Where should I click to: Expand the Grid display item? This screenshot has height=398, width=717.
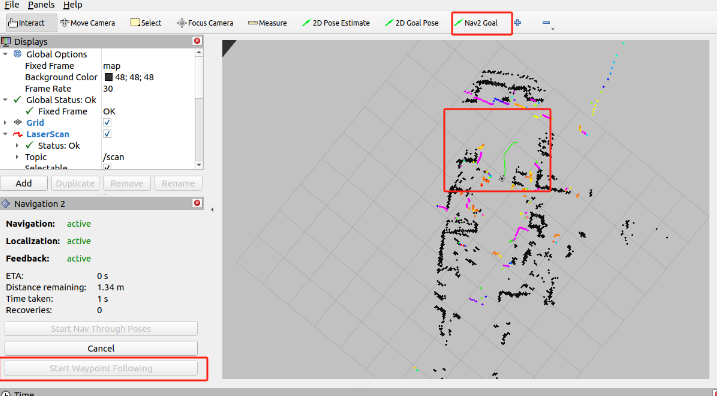coord(5,123)
